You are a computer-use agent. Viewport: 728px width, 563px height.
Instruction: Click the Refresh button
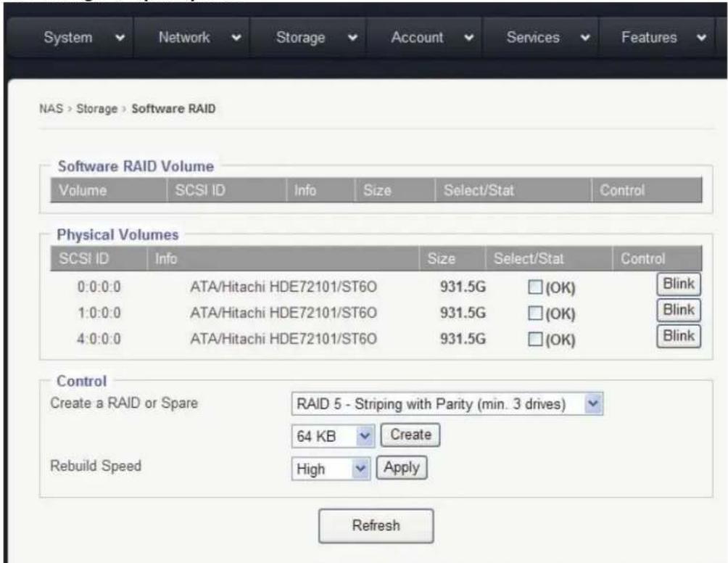(x=376, y=526)
